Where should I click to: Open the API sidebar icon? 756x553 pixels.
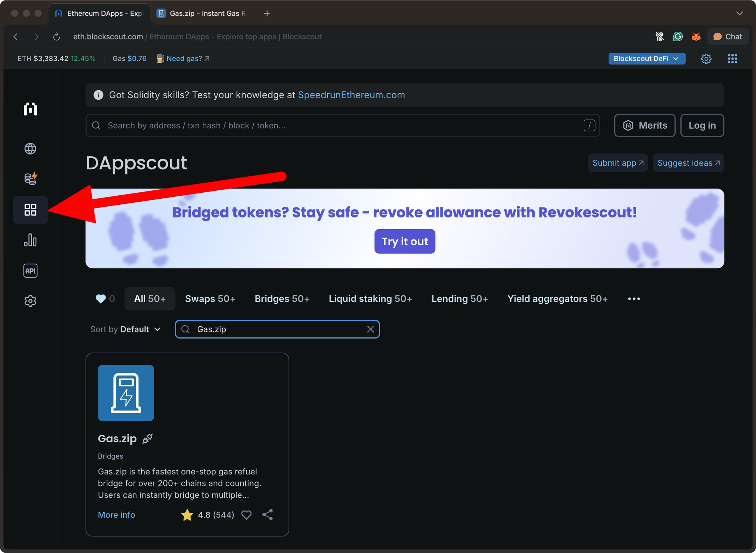tap(30, 270)
